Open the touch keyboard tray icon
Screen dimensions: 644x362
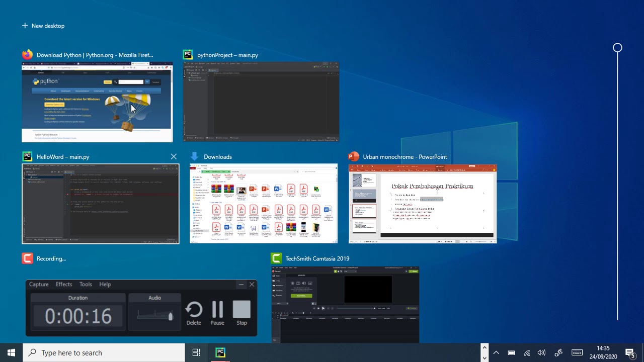(x=577, y=352)
